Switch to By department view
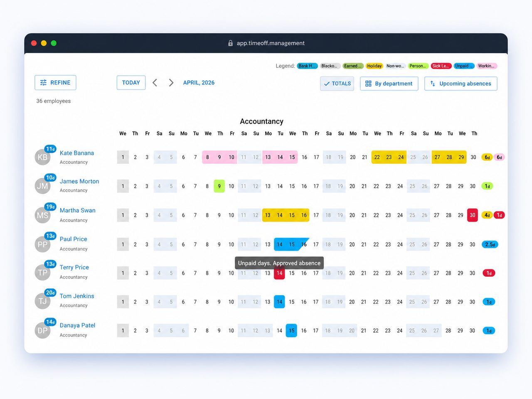The image size is (532, 399). coord(389,84)
